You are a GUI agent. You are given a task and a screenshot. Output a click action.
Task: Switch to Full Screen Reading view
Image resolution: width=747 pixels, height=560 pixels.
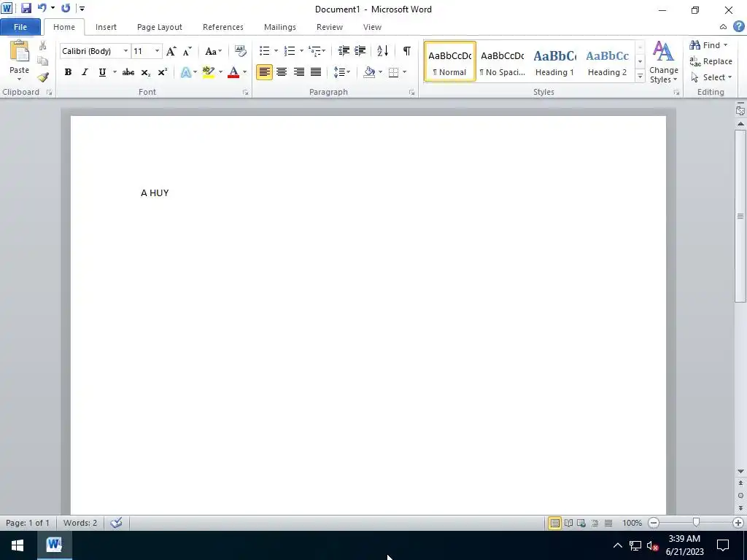click(x=568, y=523)
